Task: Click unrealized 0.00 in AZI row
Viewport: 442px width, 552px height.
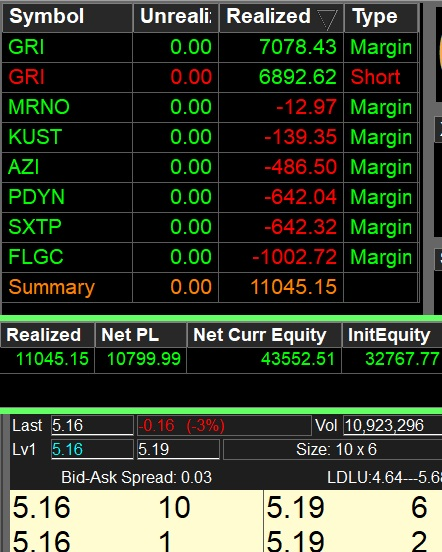Action: [191, 167]
